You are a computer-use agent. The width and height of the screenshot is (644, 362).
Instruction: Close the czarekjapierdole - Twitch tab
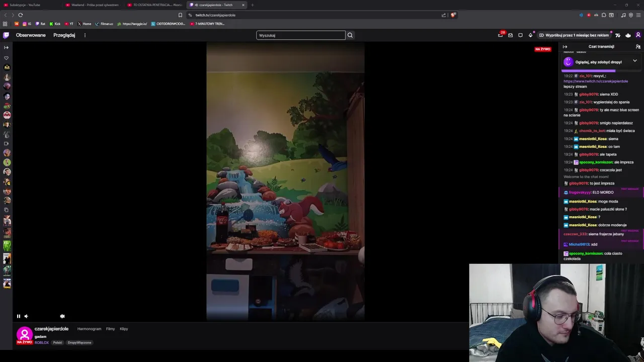pyautogui.click(x=243, y=5)
